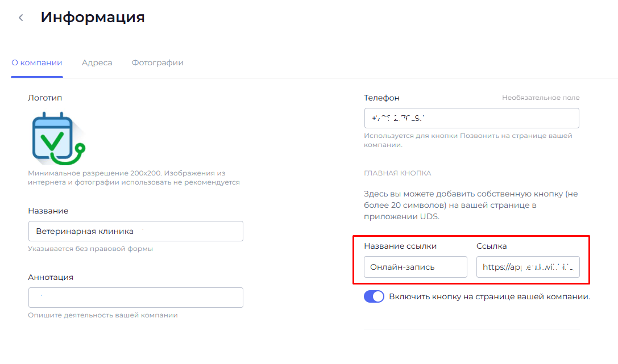The width and height of the screenshot is (618, 364).
Task: Disable the company page button toggle
Action: pos(374,296)
